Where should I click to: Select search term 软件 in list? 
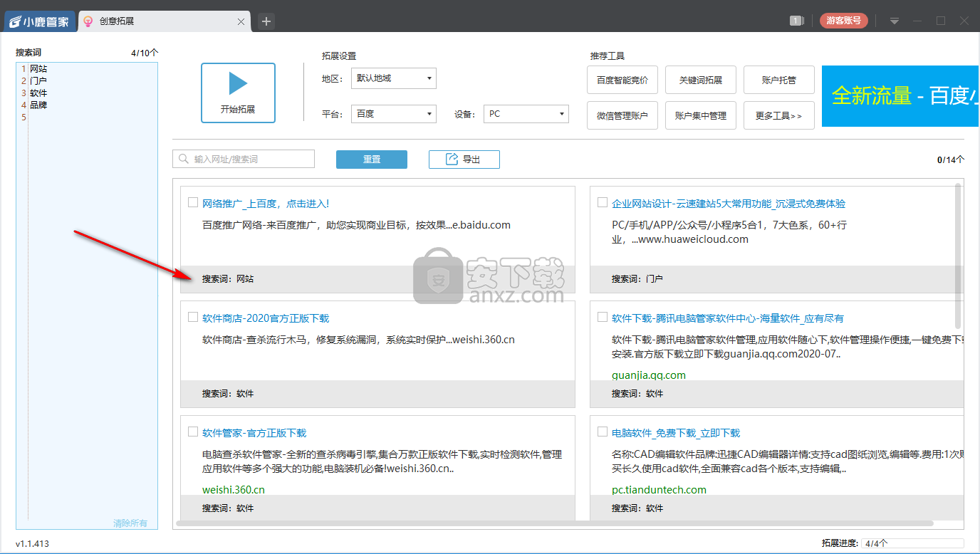coord(38,93)
